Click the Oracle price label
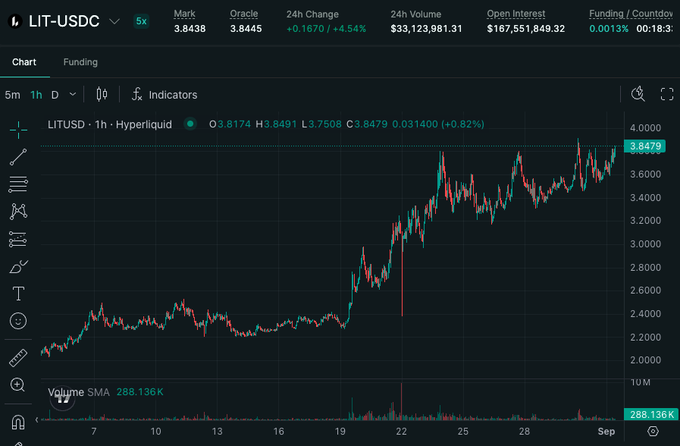 tap(244, 14)
